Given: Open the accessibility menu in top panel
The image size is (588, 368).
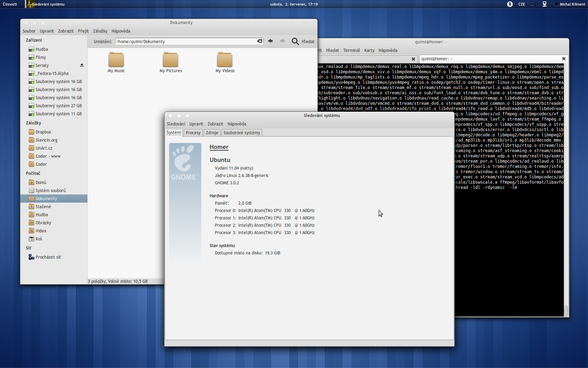Looking at the screenshot, I should pyautogui.click(x=510, y=4).
